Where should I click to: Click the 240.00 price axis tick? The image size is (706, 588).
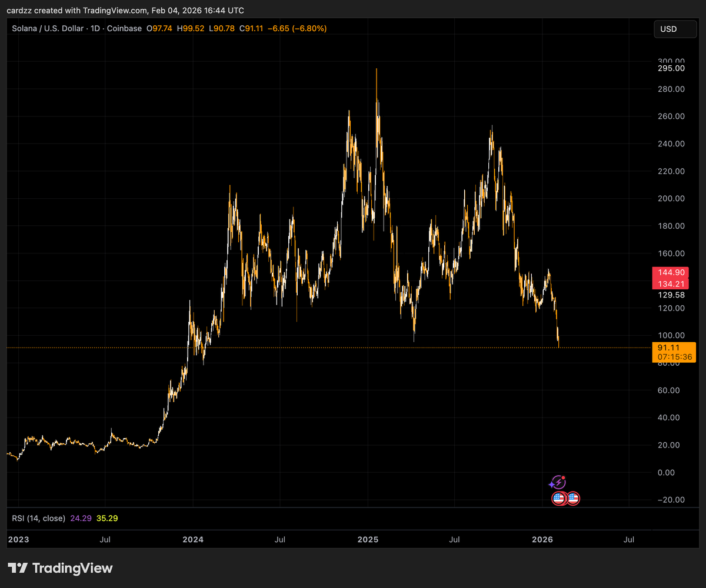click(671, 143)
